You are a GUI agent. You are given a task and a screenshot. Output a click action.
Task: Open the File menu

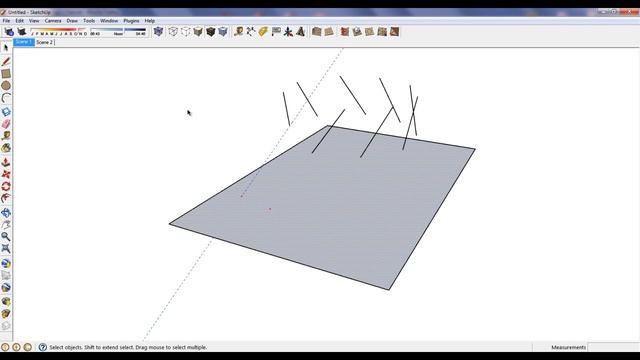point(6,20)
